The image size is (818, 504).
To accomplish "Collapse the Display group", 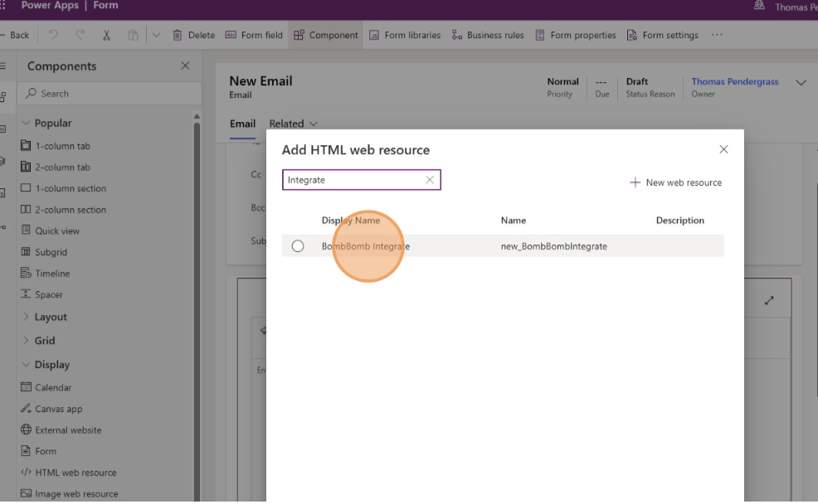I will [x=26, y=364].
